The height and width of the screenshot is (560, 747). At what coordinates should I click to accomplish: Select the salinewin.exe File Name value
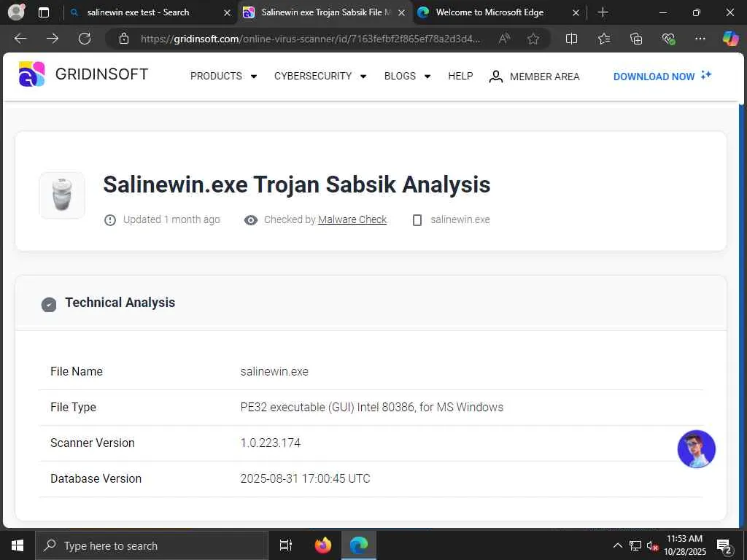pos(274,371)
